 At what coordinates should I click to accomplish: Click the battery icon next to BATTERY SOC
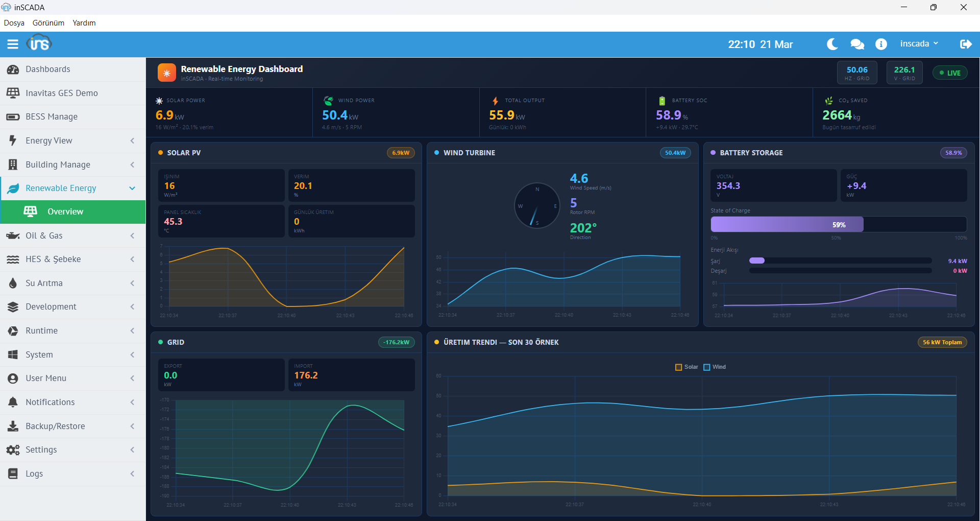[662, 101]
